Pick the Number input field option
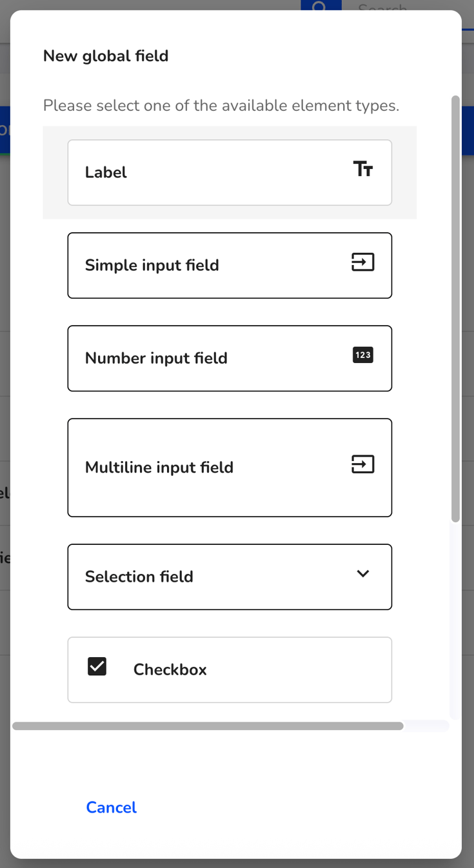Screen dimensions: 474x868 tap(230, 359)
